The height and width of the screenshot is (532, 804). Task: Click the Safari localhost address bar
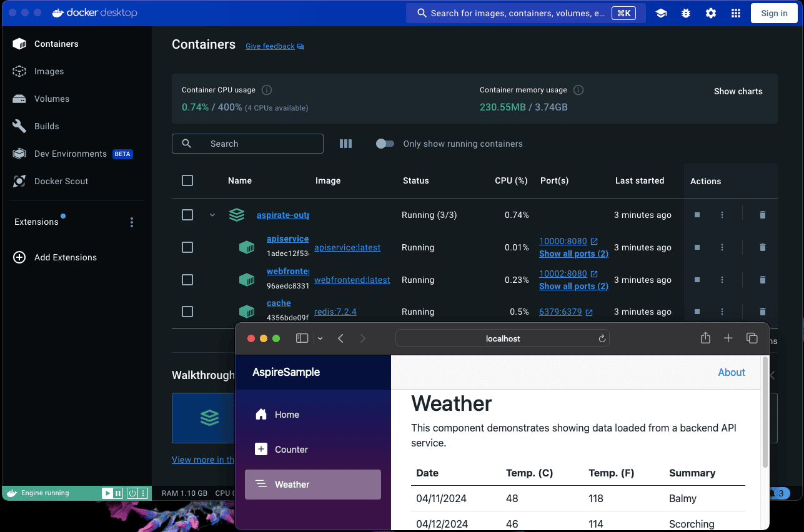point(502,338)
